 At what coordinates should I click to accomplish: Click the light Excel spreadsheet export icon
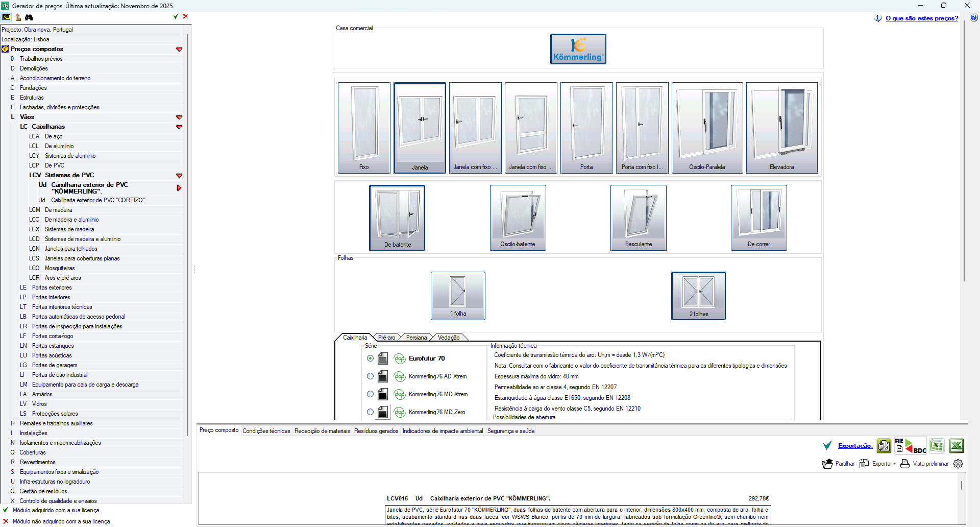[937, 446]
